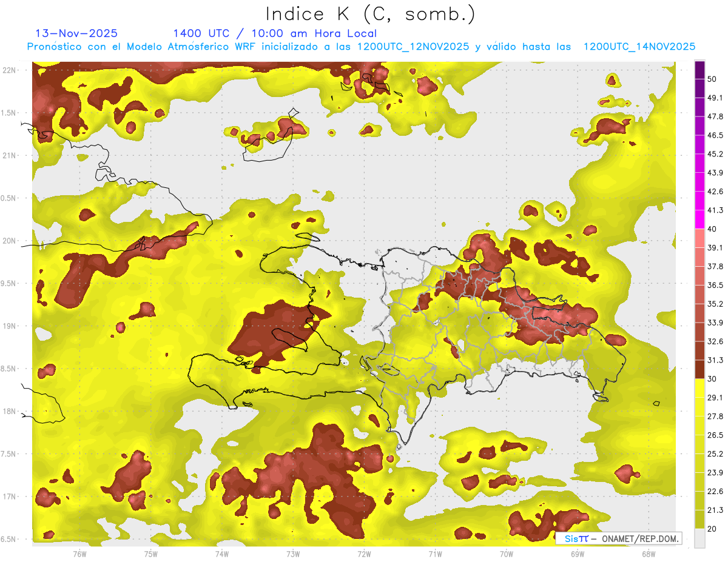Click the salmon swatch between 39.1 and 40
The width and height of the screenshot is (728, 562).
pyautogui.click(x=700, y=238)
